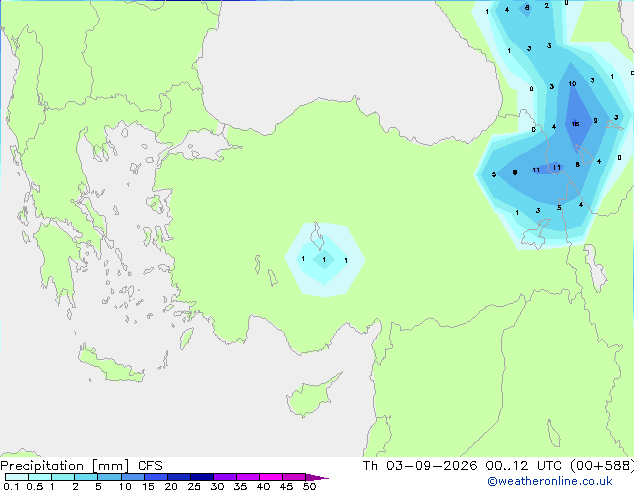Click the 'Th 03-09-2026' date text
634x490 pixels.
[420, 466]
